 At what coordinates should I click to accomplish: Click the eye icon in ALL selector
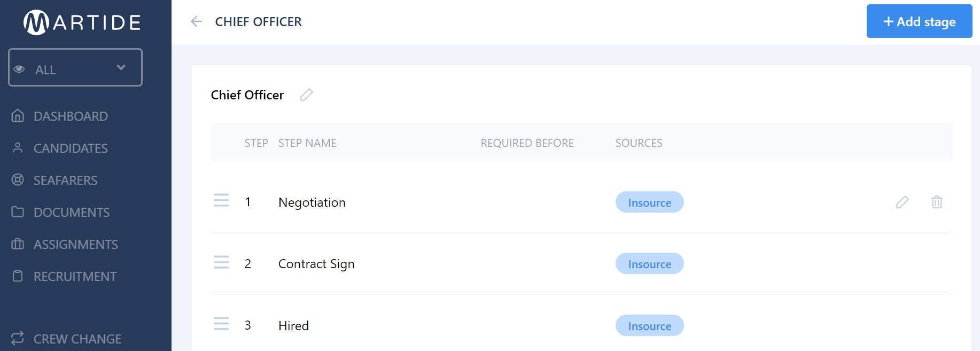coord(19,69)
